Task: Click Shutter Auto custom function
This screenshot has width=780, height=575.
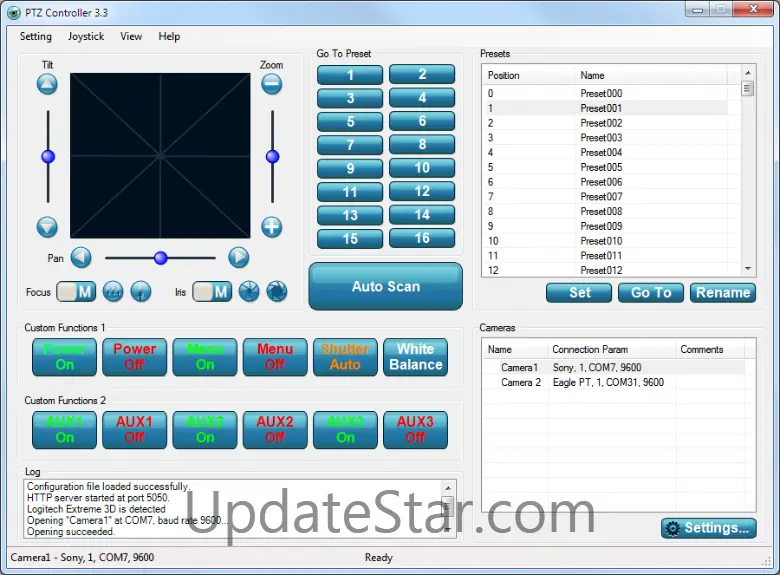Action: point(345,357)
